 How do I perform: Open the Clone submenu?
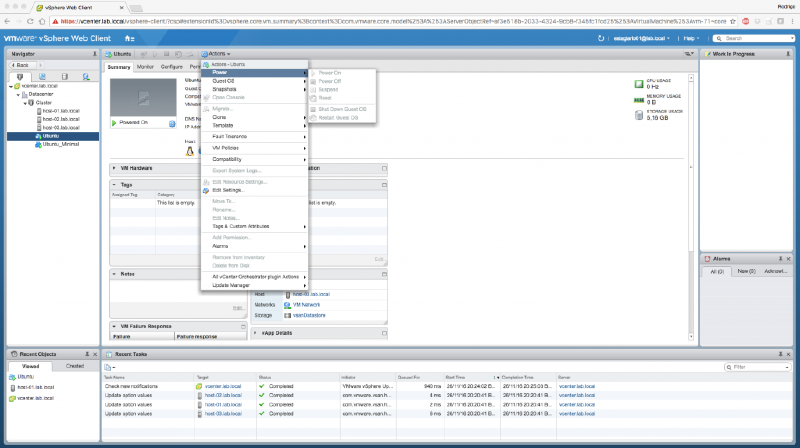(x=255, y=117)
